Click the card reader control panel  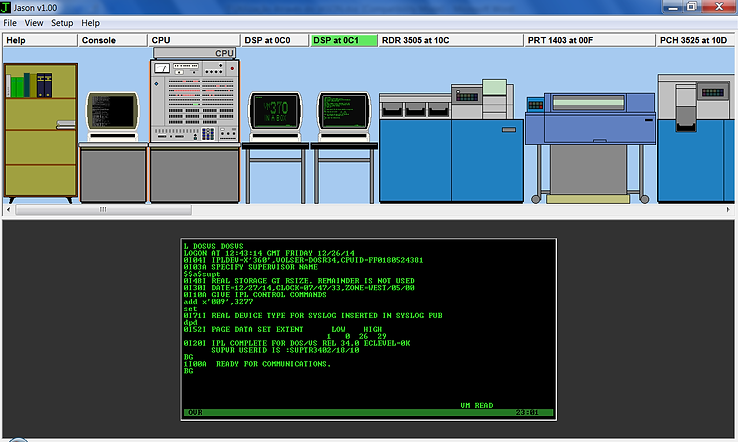point(467,97)
